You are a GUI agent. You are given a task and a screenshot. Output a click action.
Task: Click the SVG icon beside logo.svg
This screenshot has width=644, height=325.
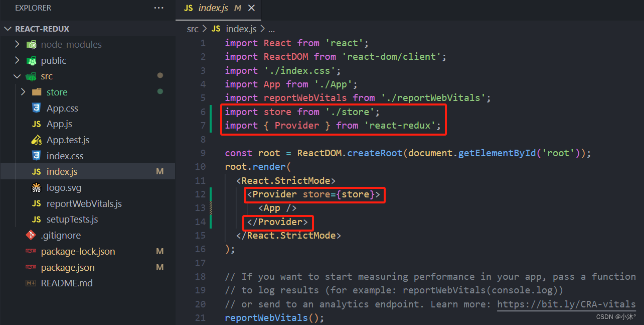tap(35, 187)
